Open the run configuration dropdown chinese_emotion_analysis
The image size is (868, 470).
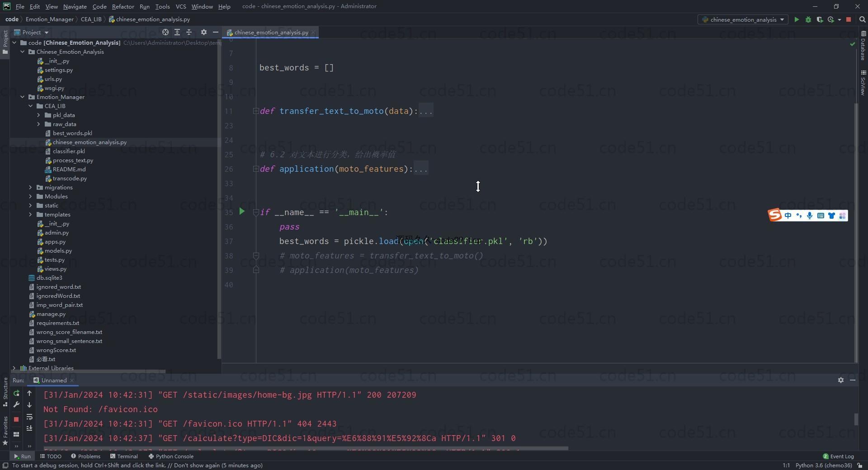click(743, 19)
